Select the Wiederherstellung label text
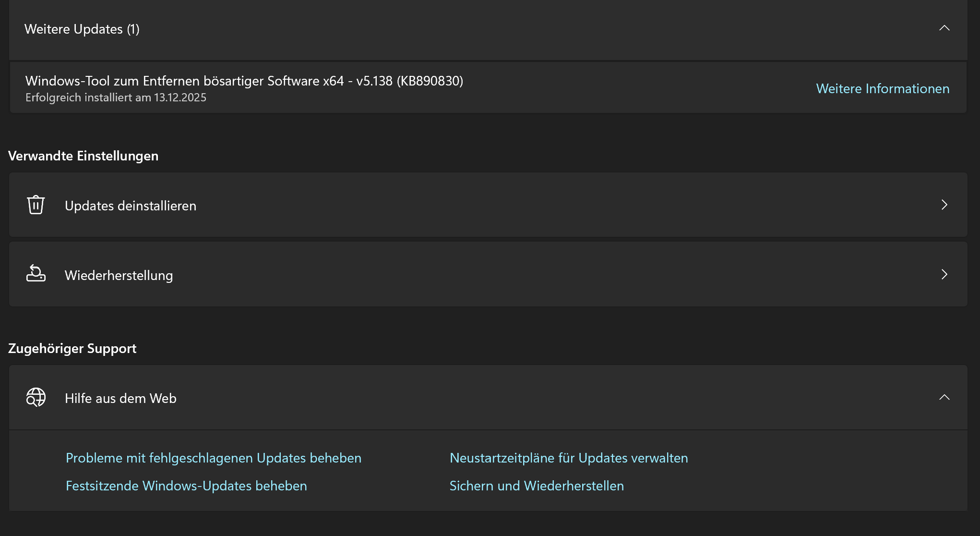The image size is (980, 536). click(119, 275)
